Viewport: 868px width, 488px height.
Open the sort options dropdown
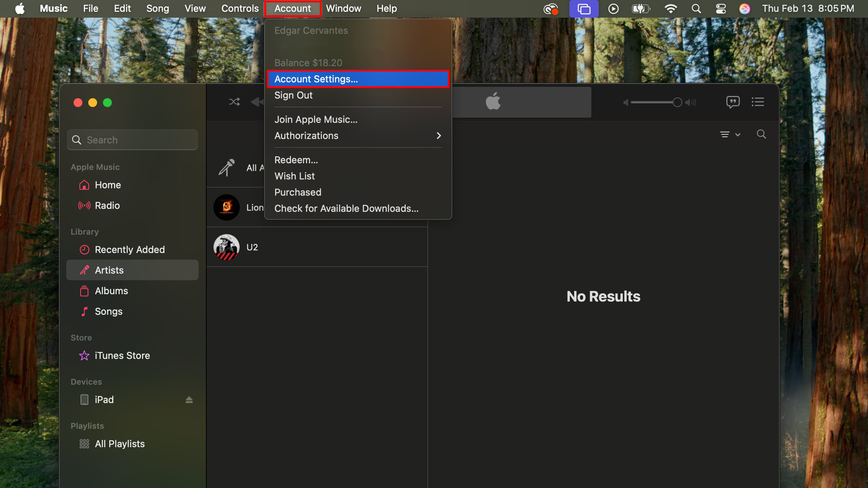tap(730, 135)
